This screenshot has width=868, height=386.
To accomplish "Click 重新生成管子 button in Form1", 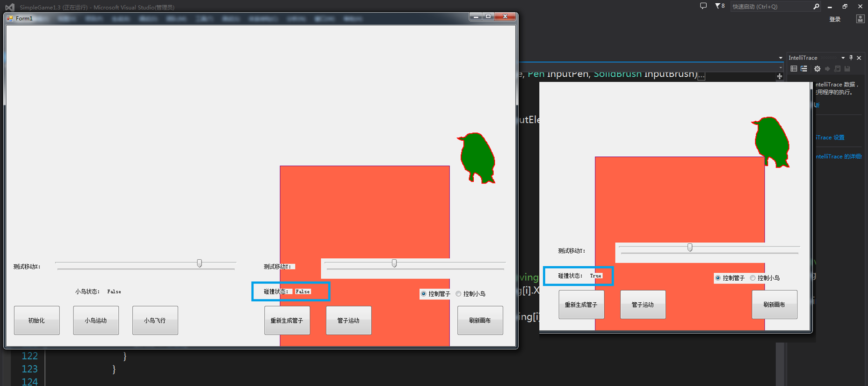I will (x=287, y=320).
